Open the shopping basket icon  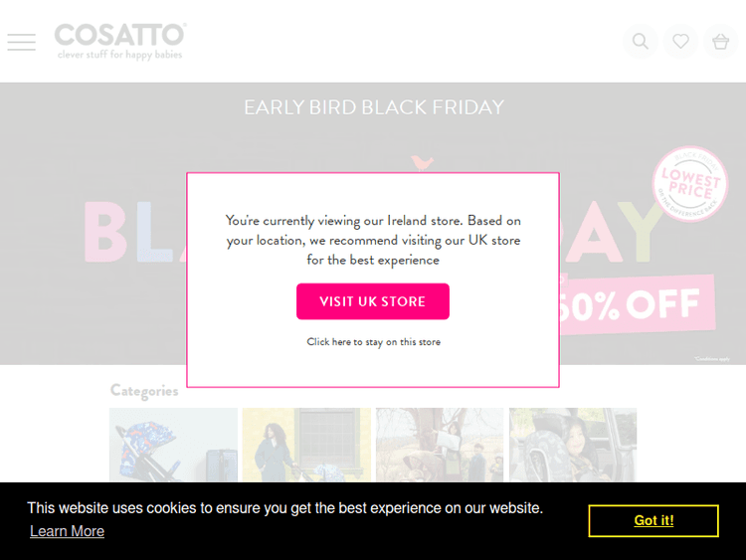coord(720,42)
